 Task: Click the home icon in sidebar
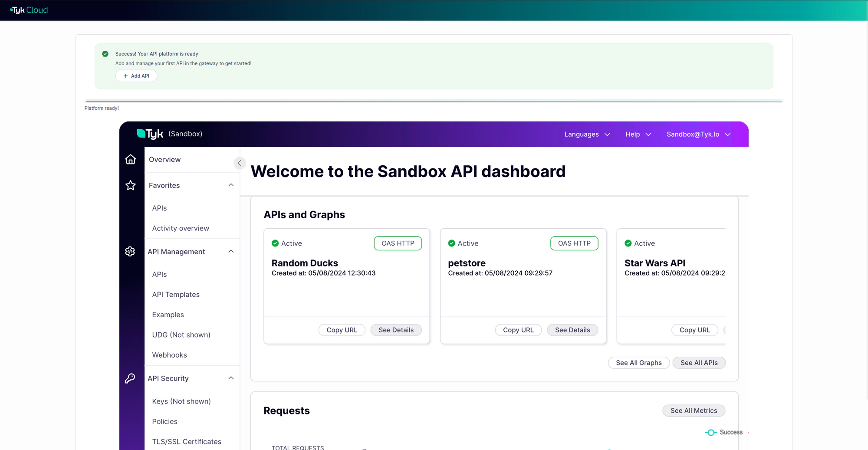131,160
